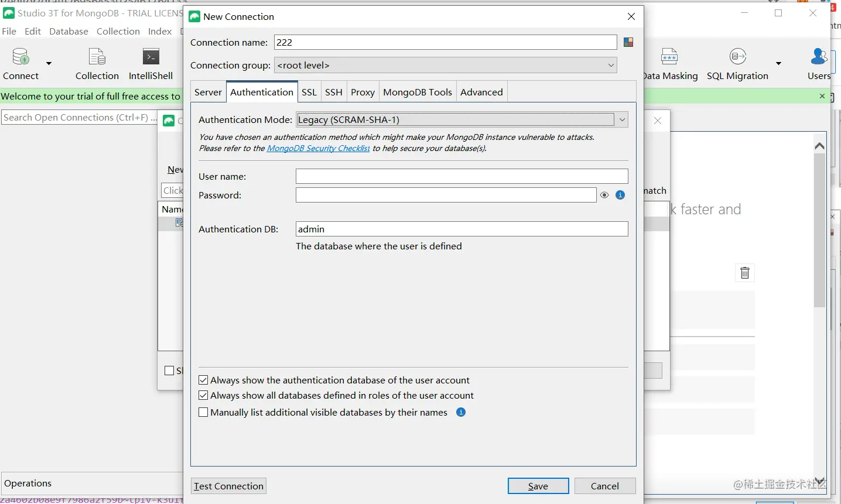Image resolution: width=841 pixels, height=504 pixels.
Task: Open the Advanced tab
Action: (x=481, y=92)
